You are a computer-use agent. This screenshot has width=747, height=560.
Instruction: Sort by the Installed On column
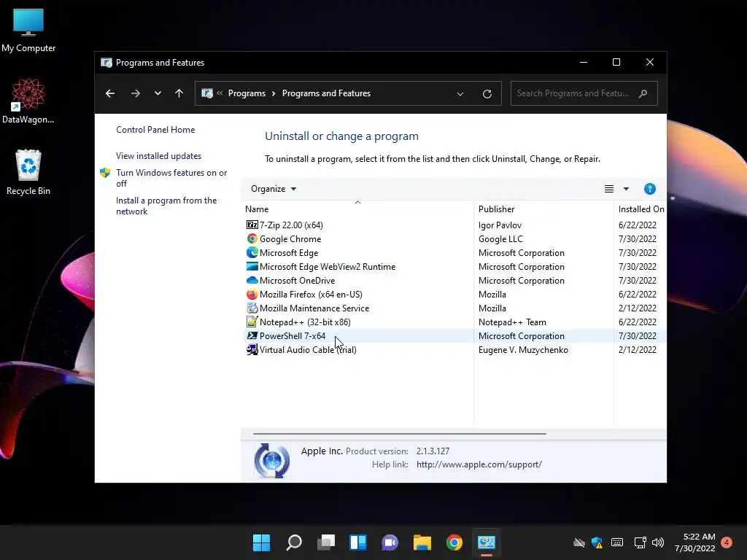(x=641, y=209)
